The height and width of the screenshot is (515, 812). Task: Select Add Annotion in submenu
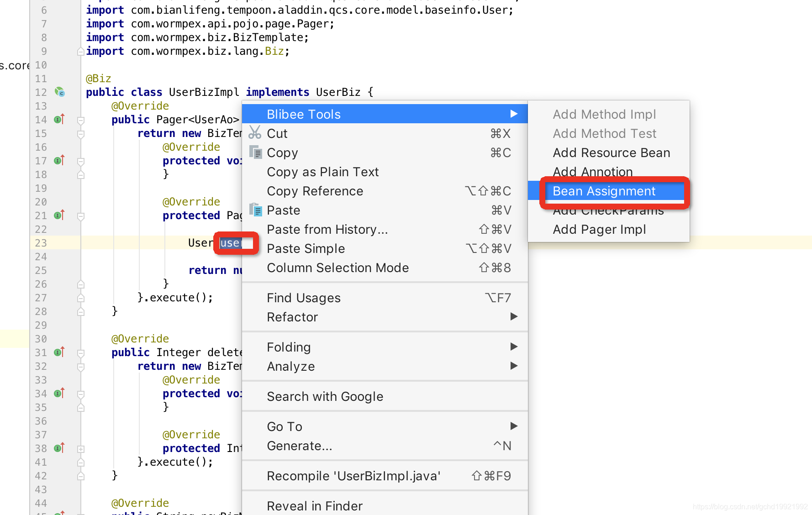click(x=608, y=172)
